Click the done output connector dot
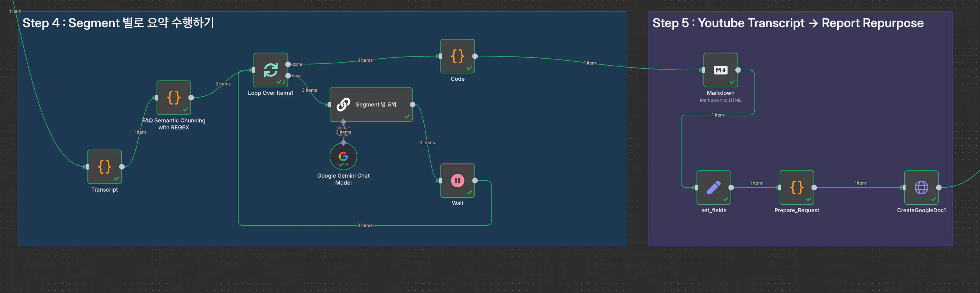This screenshot has height=293, width=980. pyautogui.click(x=288, y=64)
